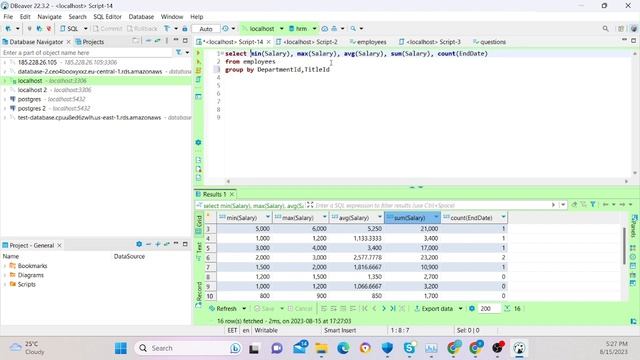Click the transaction mode lock icon
Viewport: 640px width, 360px height.
(185, 29)
